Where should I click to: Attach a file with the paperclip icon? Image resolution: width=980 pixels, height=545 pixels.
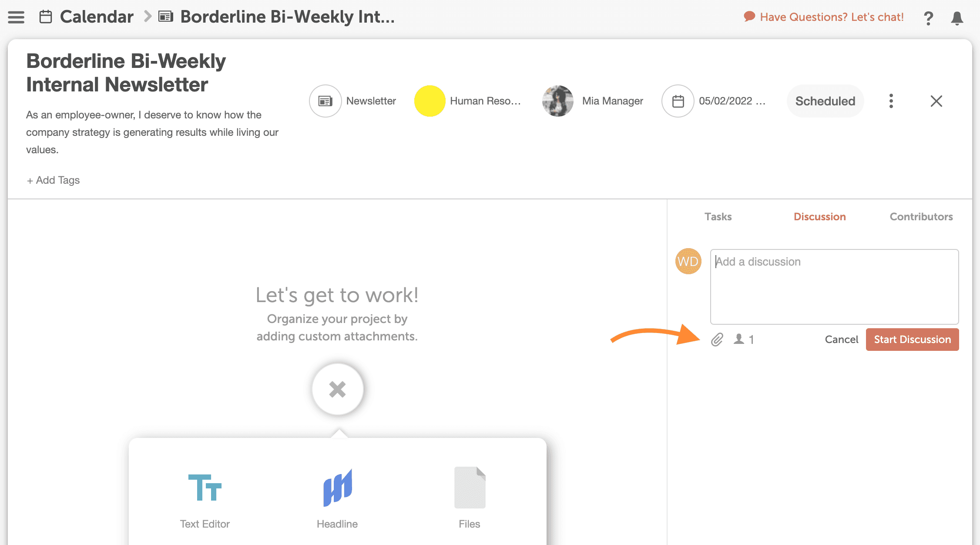tap(717, 340)
